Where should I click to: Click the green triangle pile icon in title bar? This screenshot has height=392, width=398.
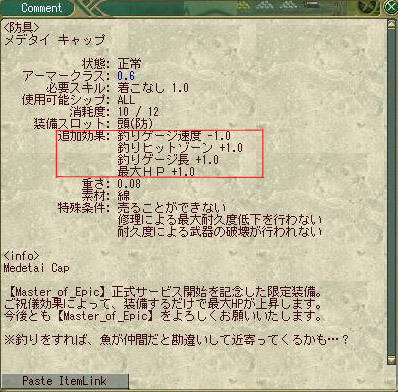245,4
